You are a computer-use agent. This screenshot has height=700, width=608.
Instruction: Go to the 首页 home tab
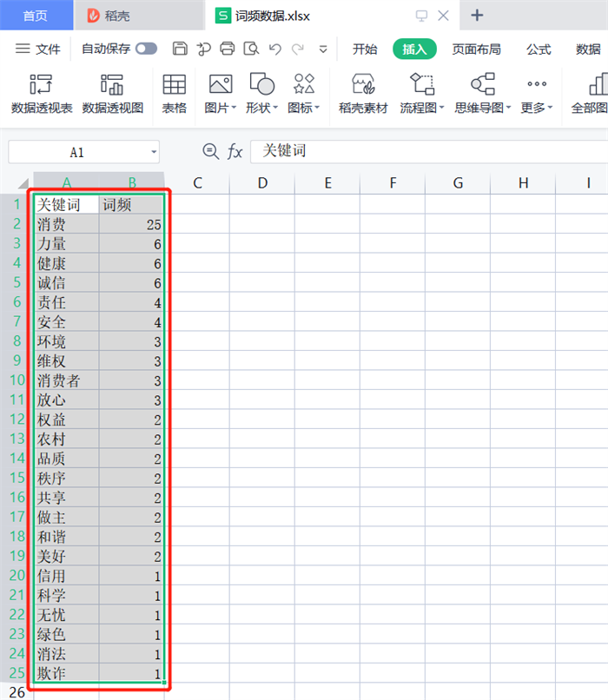tap(35, 16)
